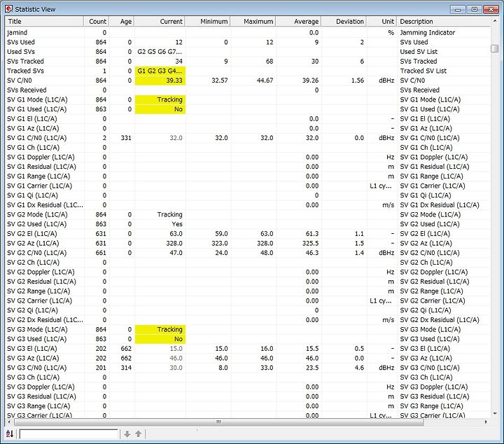Select the Tracked SVs row title
Screen dimensions: 504x444
(25, 71)
